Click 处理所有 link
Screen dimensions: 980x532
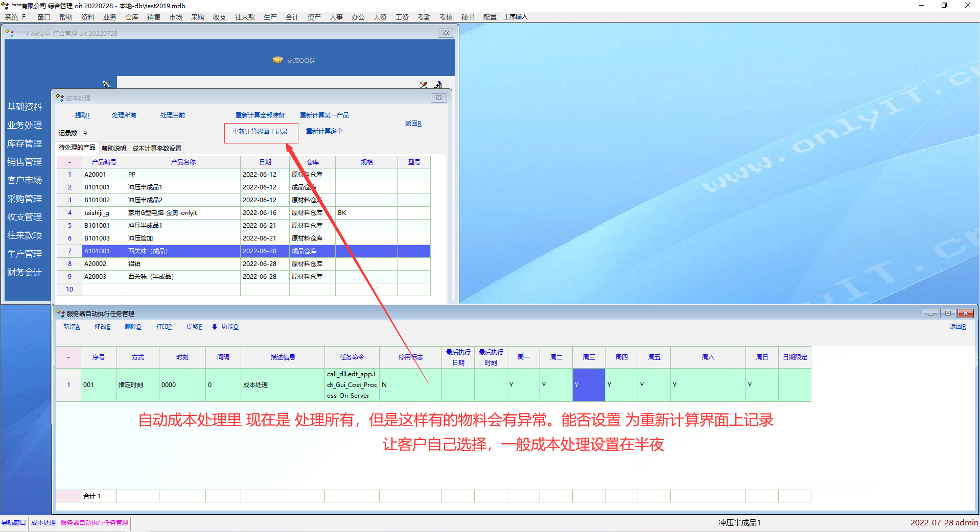click(x=124, y=115)
